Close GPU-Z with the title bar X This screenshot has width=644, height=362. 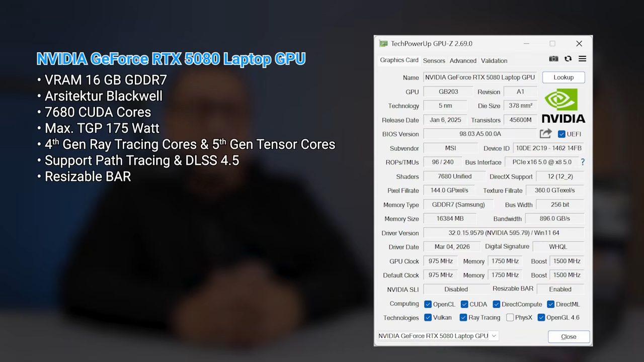(x=579, y=44)
